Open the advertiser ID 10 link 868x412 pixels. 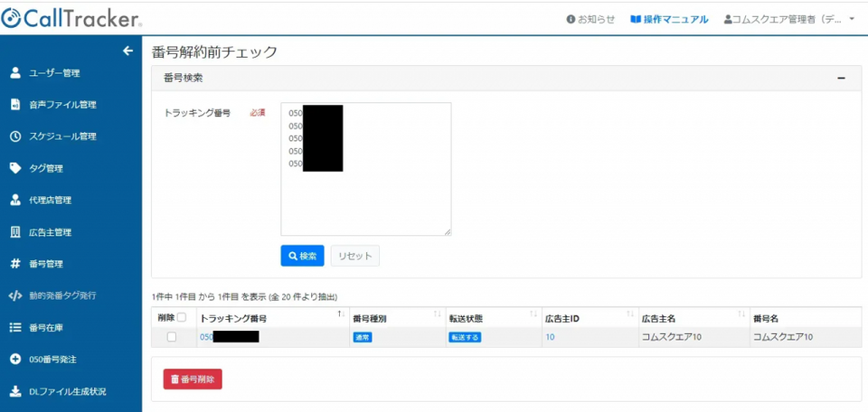pyautogui.click(x=550, y=337)
